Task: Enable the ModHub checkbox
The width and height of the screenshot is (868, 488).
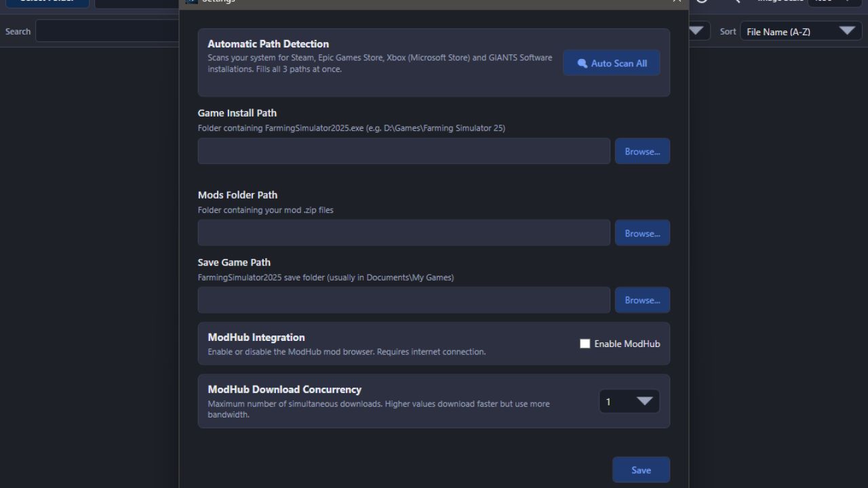Action: click(x=585, y=343)
